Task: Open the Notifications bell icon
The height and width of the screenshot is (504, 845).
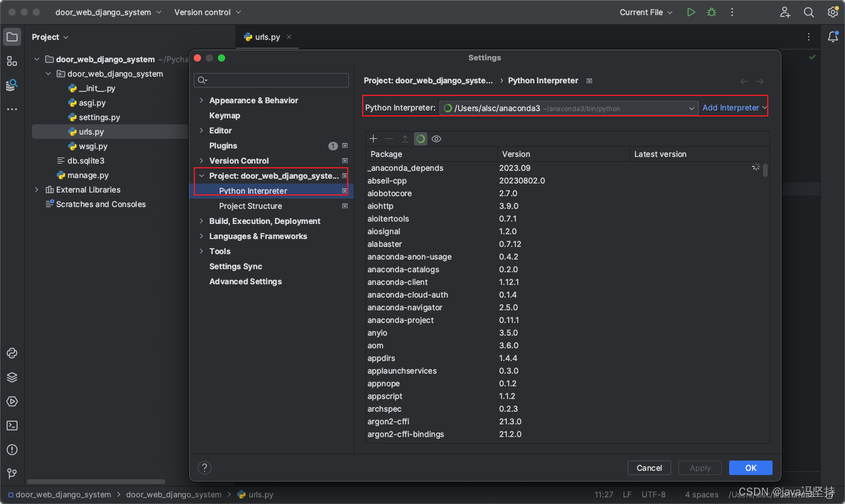Action: [833, 37]
